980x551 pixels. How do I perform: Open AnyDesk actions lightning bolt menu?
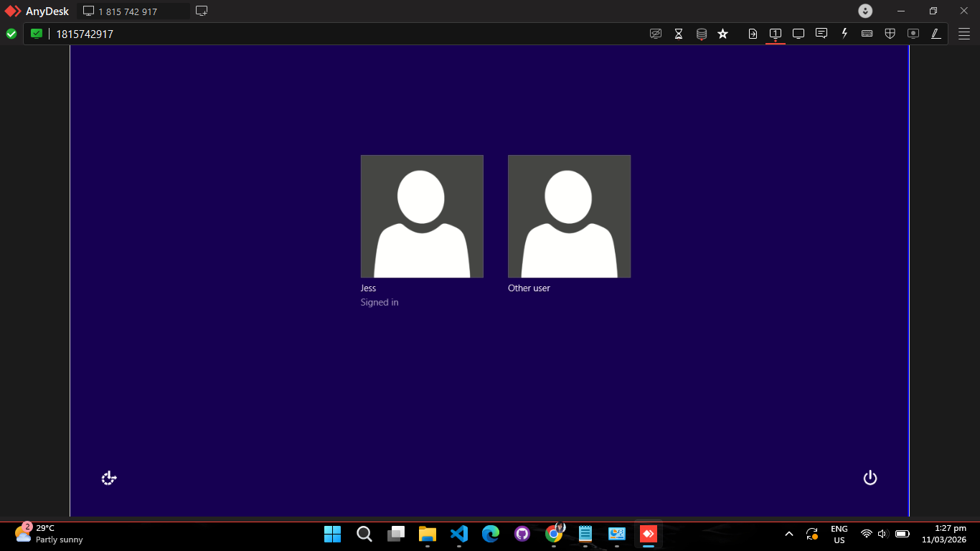[844, 34]
